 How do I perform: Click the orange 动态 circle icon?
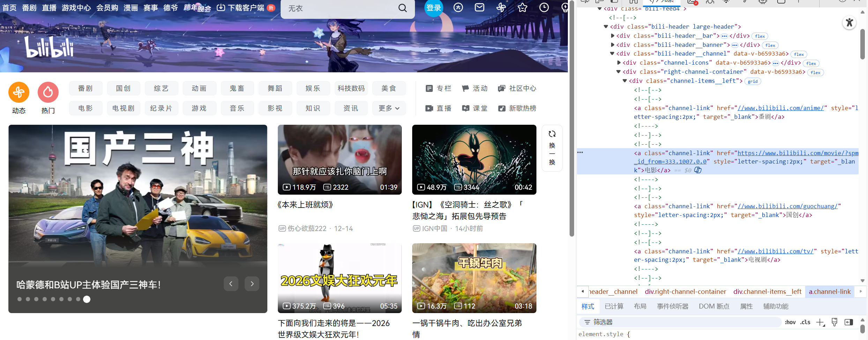[19, 92]
